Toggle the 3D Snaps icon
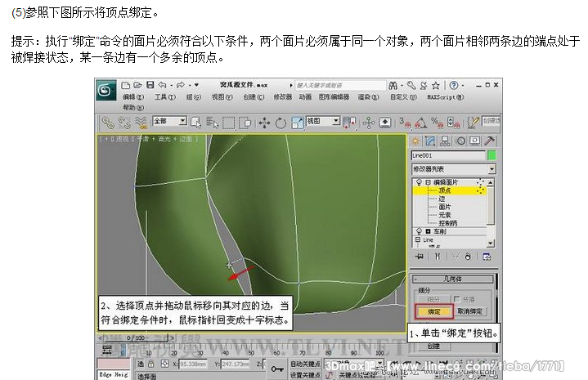 [x=405, y=123]
